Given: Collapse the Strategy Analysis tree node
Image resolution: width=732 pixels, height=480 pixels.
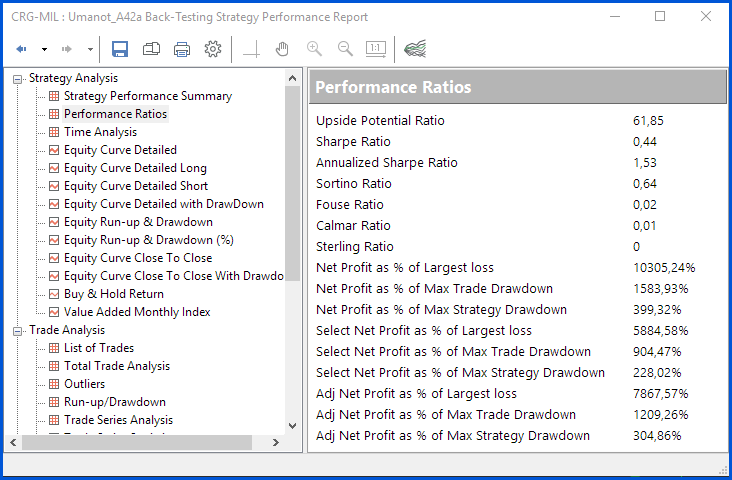Looking at the screenshot, I should point(18,79).
